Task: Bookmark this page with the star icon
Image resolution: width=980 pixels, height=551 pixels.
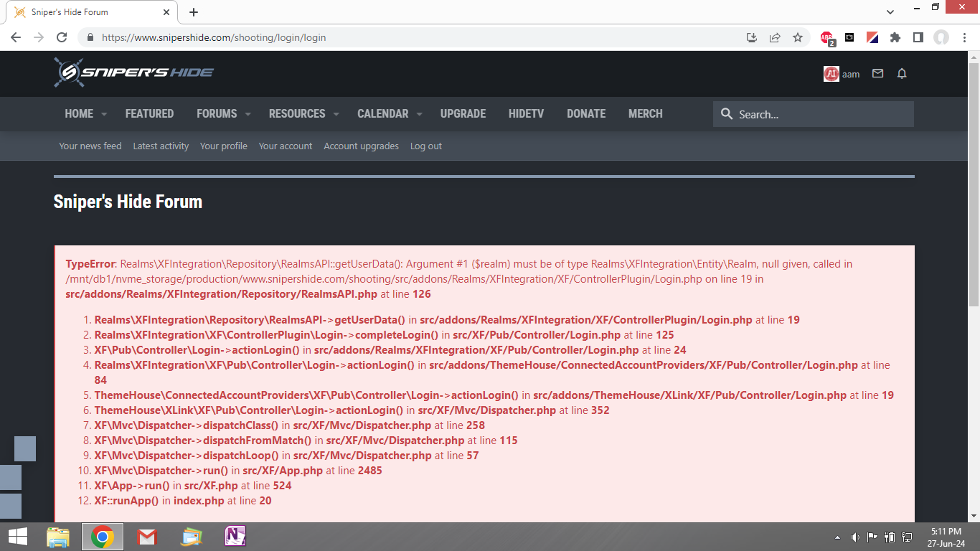Action: [x=798, y=37]
